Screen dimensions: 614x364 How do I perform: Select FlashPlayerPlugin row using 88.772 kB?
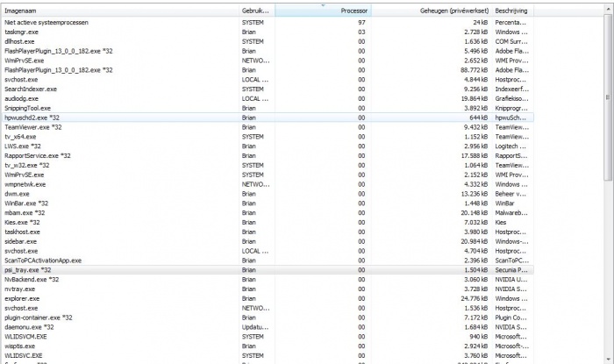[x=268, y=70]
